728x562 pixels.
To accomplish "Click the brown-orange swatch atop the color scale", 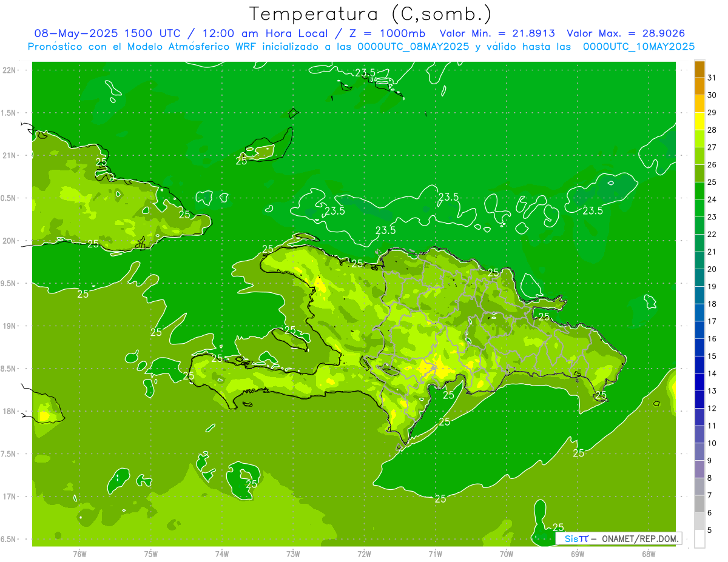I will (x=699, y=69).
